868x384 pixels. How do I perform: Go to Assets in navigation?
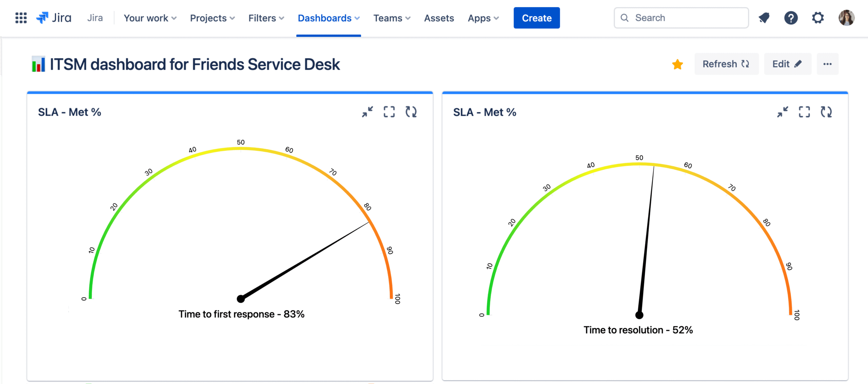[439, 18]
